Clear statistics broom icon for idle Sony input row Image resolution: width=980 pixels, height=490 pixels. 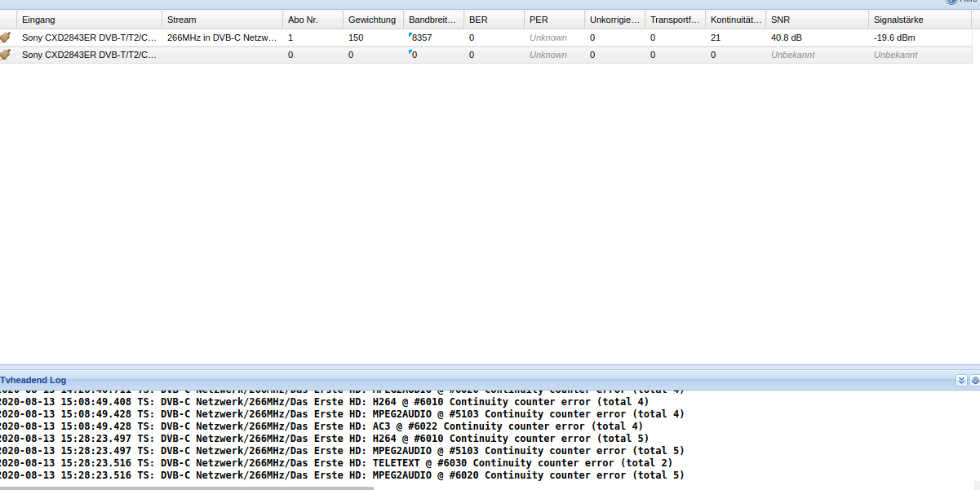[5, 55]
